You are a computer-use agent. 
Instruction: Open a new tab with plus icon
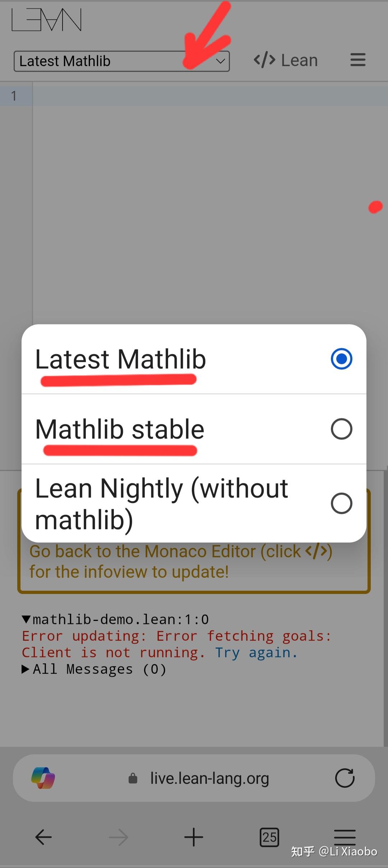click(194, 837)
